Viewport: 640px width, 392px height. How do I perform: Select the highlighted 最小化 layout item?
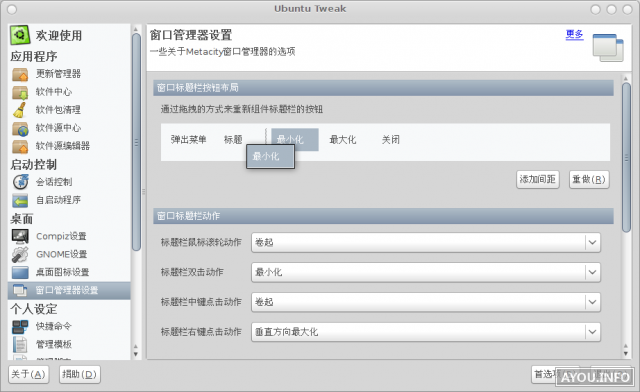pos(295,140)
